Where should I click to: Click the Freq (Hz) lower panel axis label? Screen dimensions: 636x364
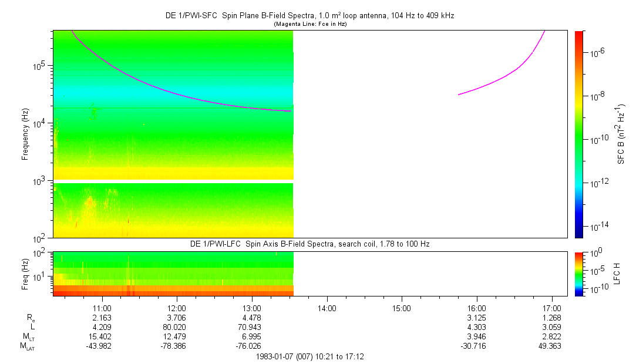[25, 273]
